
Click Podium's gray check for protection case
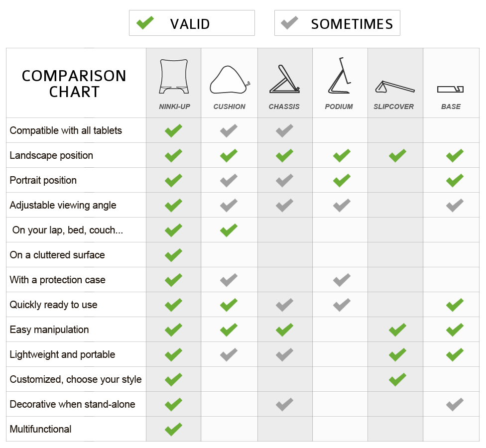(x=342, y=280)
